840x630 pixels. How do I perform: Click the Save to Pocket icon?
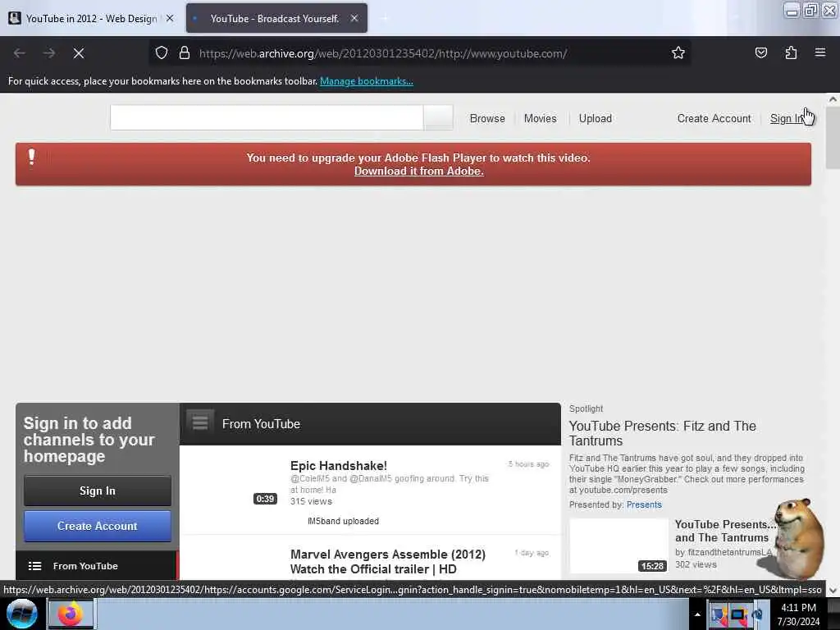(x=761, y=53)
